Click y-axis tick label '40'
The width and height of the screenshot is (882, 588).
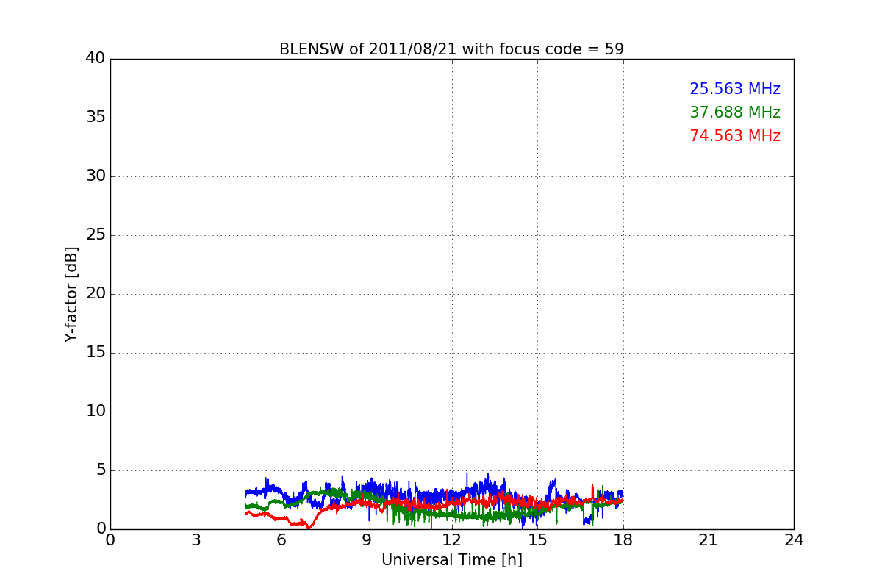coord(96,59)
